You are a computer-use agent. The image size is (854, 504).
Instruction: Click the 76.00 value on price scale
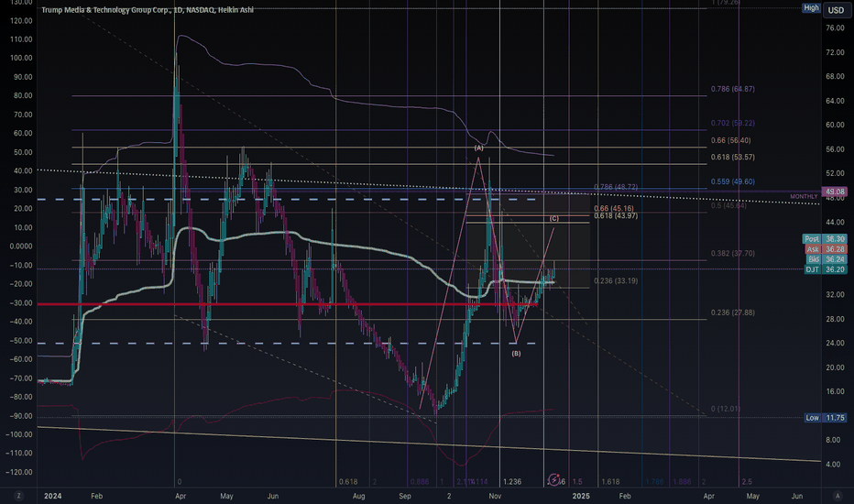coord(835,28)
